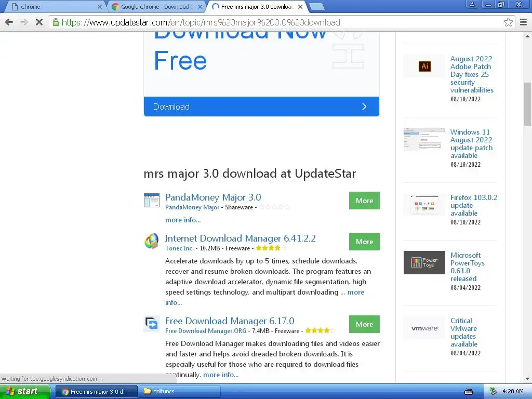Click PandaMoney Major publisher link

point(192,207)
